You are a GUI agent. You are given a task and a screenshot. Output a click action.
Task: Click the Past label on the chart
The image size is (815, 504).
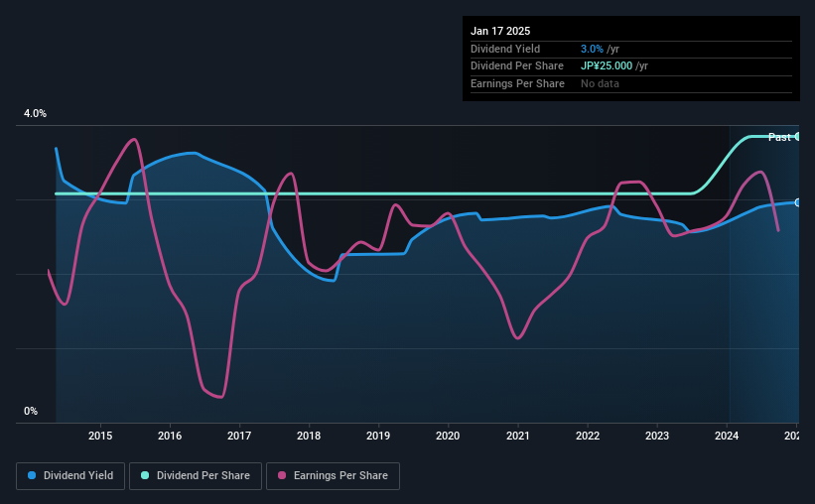[779, 137]
